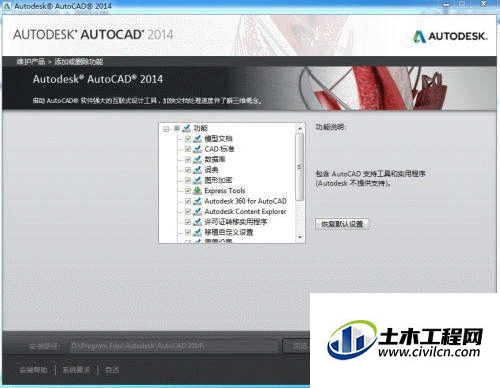
Task: Close the AutoCAD 2014 installer window
Action: tap(484, 4)
